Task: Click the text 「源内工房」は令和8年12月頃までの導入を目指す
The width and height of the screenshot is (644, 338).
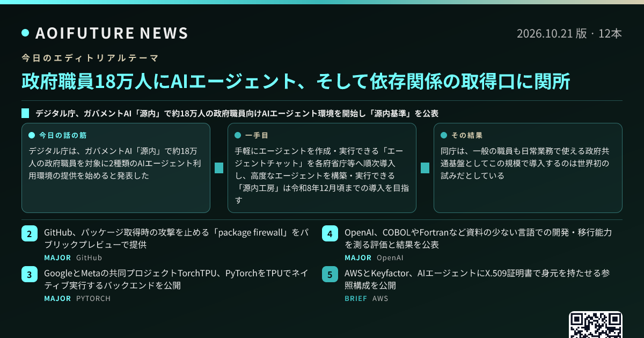Action: tap(322, 194)
